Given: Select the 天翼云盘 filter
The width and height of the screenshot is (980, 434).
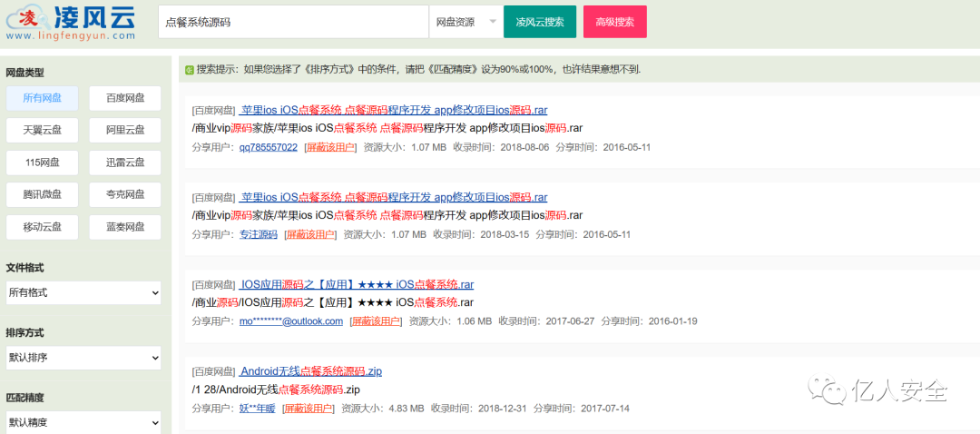Looking at the screenshot, I should pos(43,131).
